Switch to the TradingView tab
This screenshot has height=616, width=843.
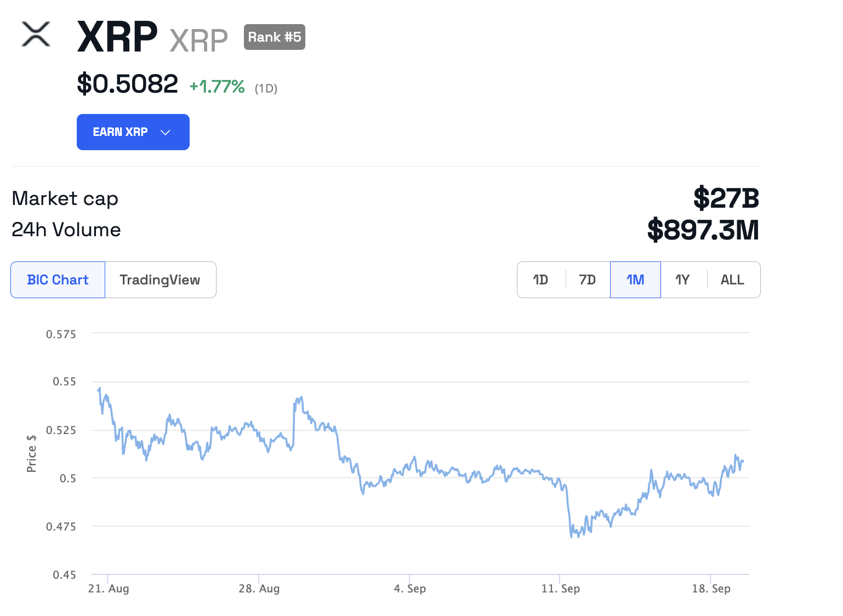[160, 280]
